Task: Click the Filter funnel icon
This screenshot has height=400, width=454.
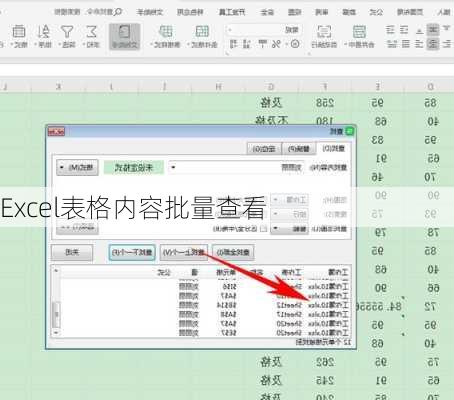Action: [67, 32]
